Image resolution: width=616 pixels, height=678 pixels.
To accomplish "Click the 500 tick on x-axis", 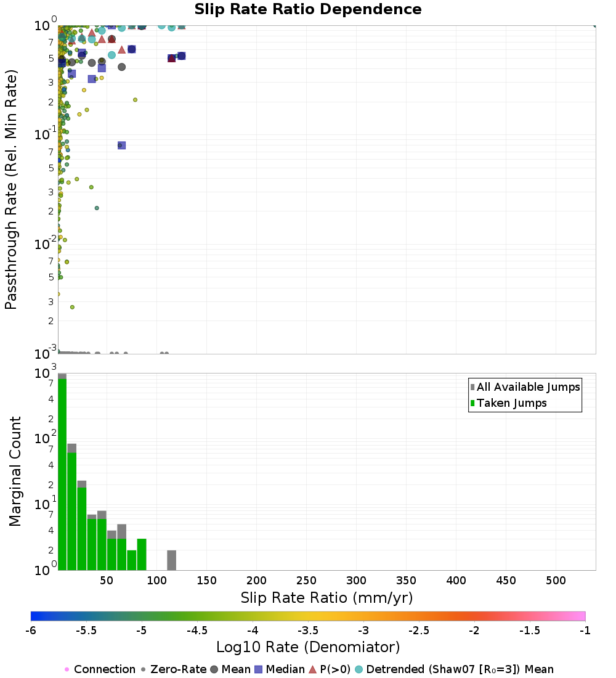I will pyautogui.click(x=556, y=581).
